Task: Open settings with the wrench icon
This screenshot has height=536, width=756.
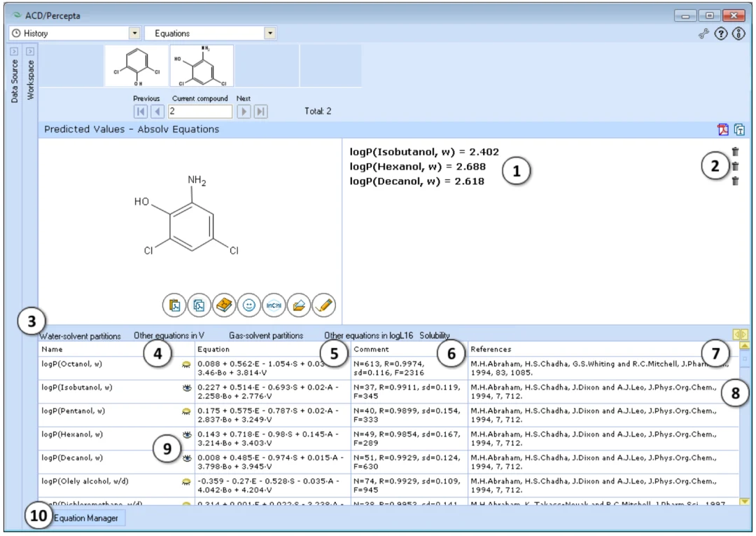Action: click(704, 34)
